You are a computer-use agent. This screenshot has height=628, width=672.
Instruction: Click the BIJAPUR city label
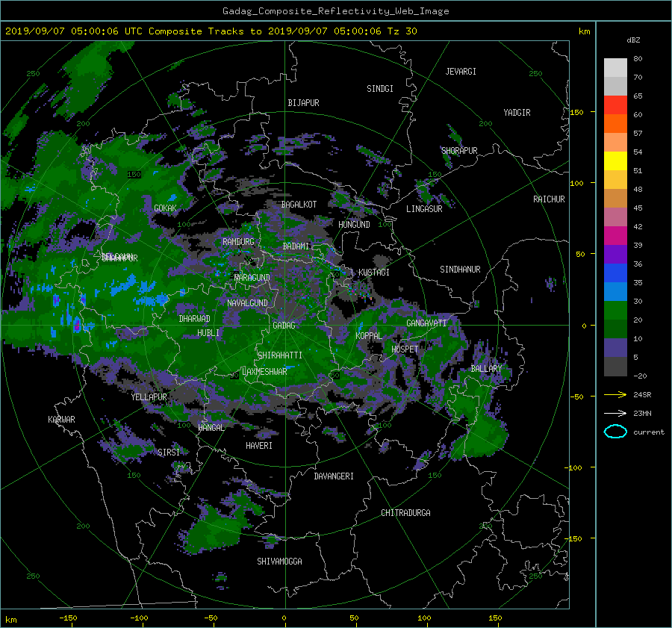303,103
